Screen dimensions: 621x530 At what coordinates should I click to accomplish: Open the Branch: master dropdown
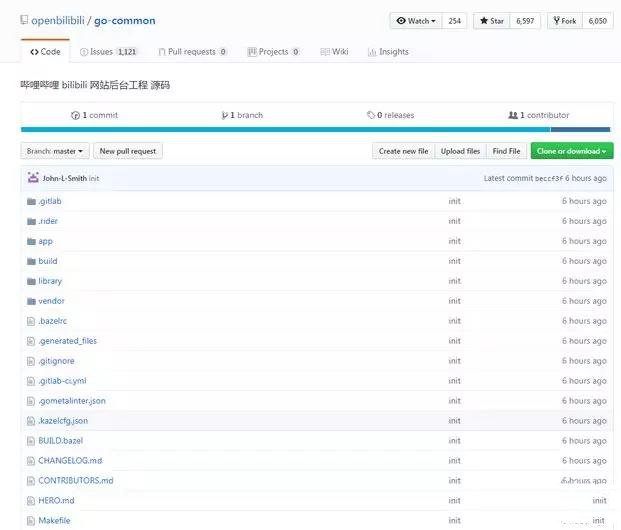55,151
